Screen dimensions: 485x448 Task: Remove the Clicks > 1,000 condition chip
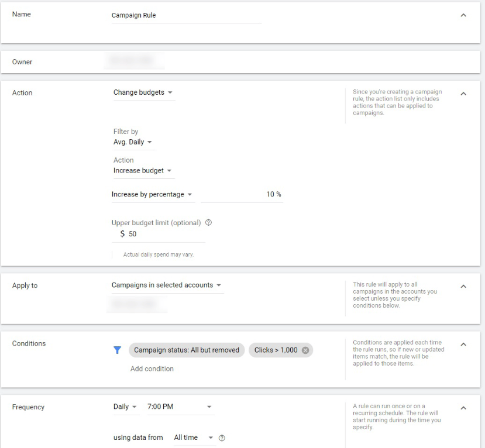[305, 350]
